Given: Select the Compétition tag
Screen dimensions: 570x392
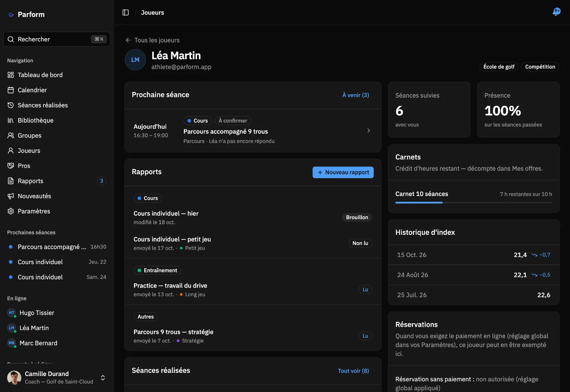Looking at the screenshot, I should click(x=540, y=67).
